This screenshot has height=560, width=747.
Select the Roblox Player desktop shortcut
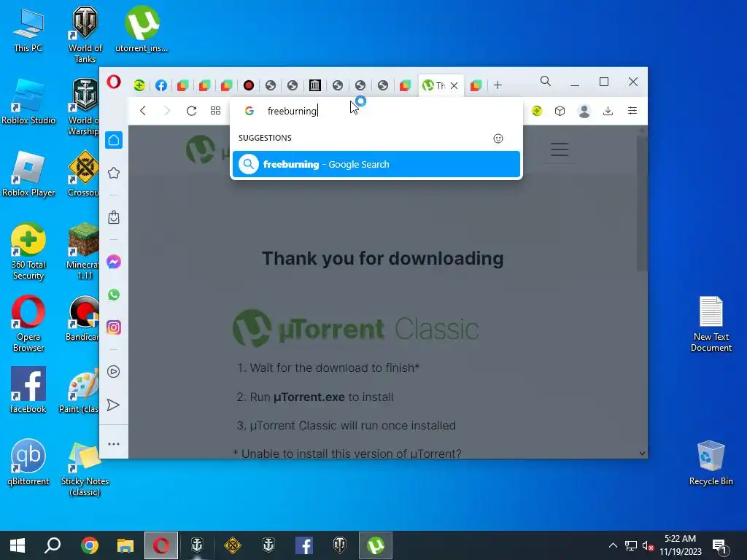(28, 174)
